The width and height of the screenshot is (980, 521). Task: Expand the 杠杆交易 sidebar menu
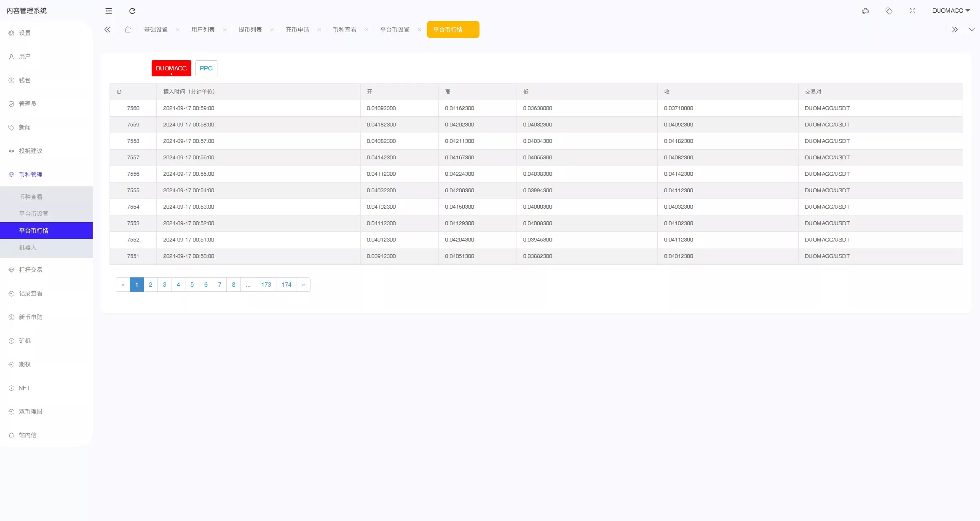click(x=30, y=270)
